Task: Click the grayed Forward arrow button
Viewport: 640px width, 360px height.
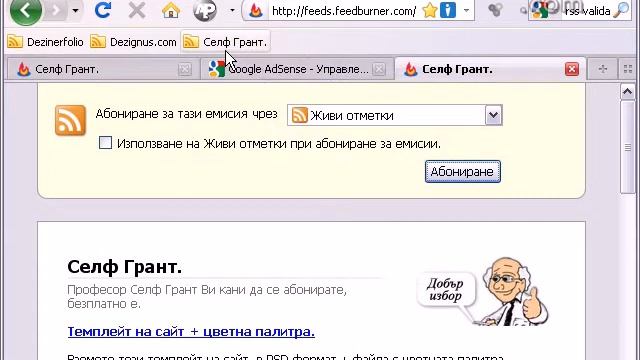Action: pyautogui.click(x=56, y=11)
